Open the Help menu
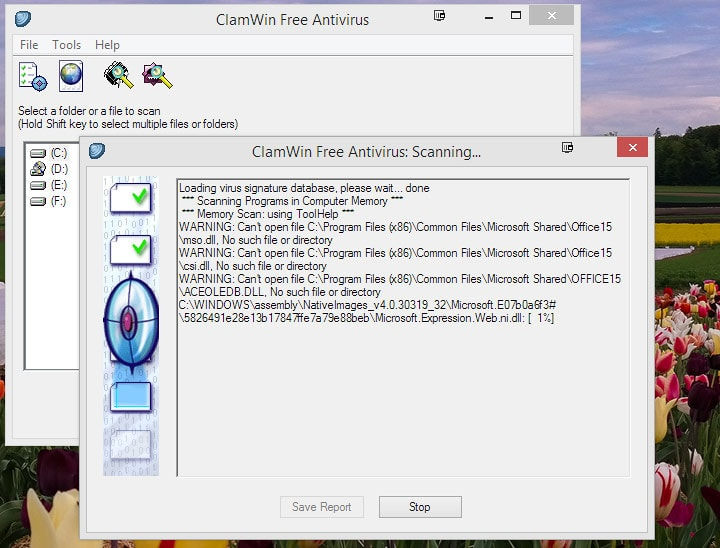 (x=107, y=45)
